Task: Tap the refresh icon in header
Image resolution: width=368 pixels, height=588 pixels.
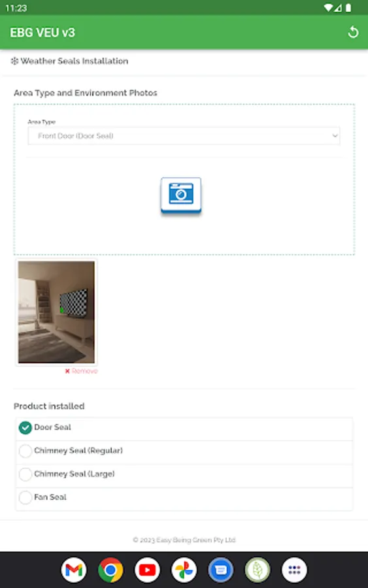Action: point(352,32)
